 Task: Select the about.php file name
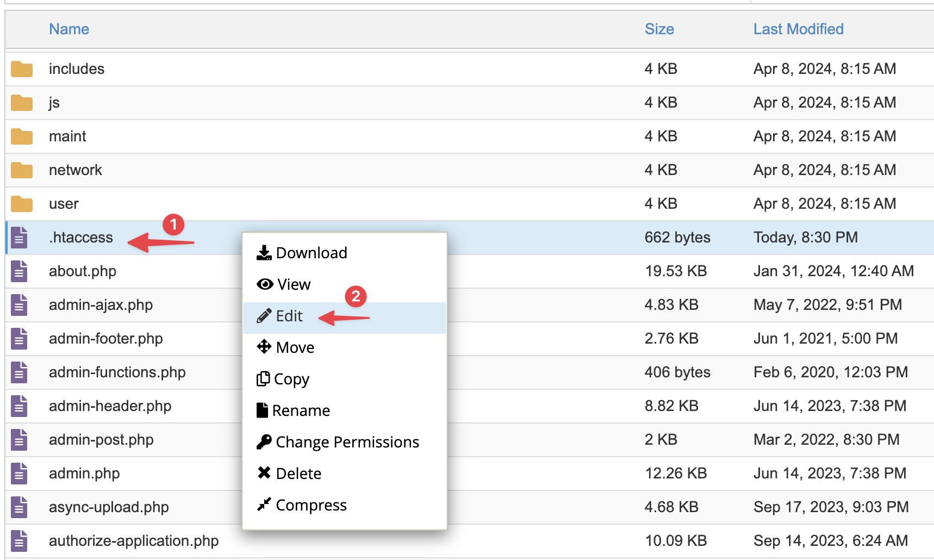[x=83, y=271]
